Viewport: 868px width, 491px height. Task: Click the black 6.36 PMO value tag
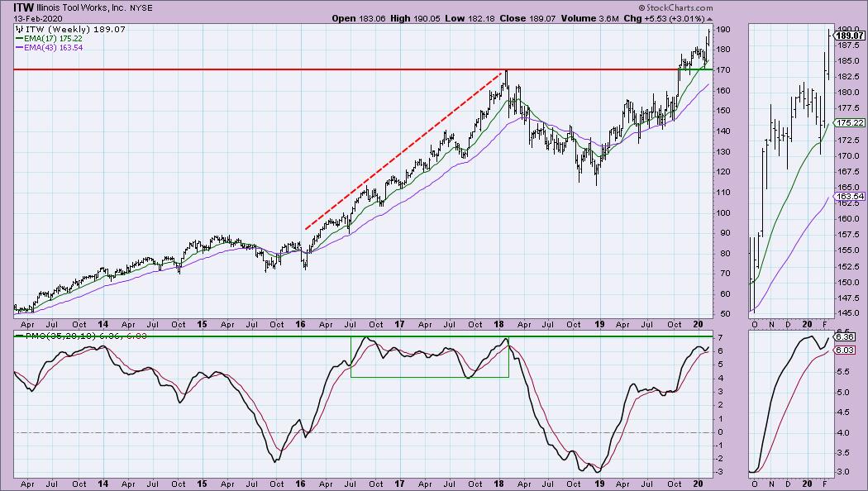click(845, 336)
